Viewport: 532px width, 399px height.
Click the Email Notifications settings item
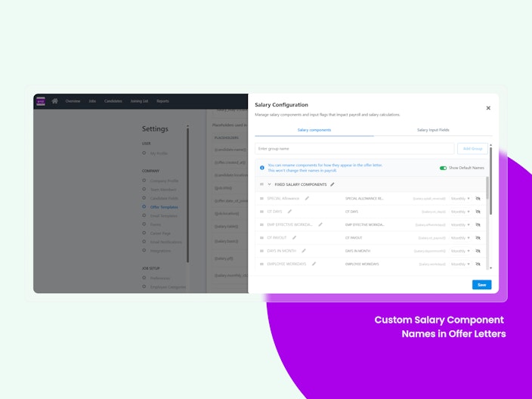tap(166, 242)
